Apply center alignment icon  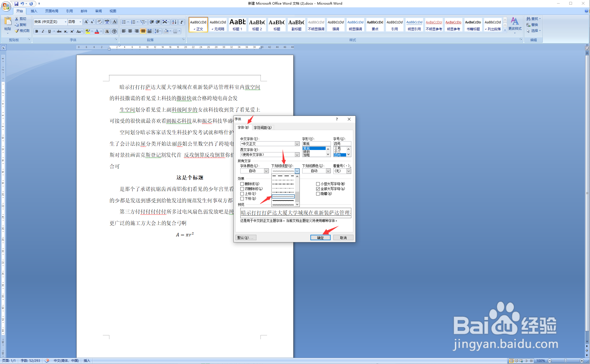click(130, 31)
